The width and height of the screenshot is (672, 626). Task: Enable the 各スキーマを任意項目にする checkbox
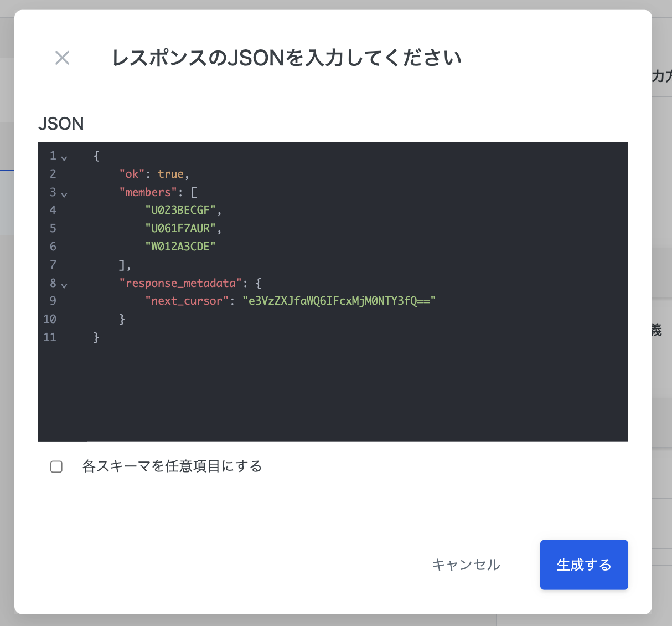56,467
